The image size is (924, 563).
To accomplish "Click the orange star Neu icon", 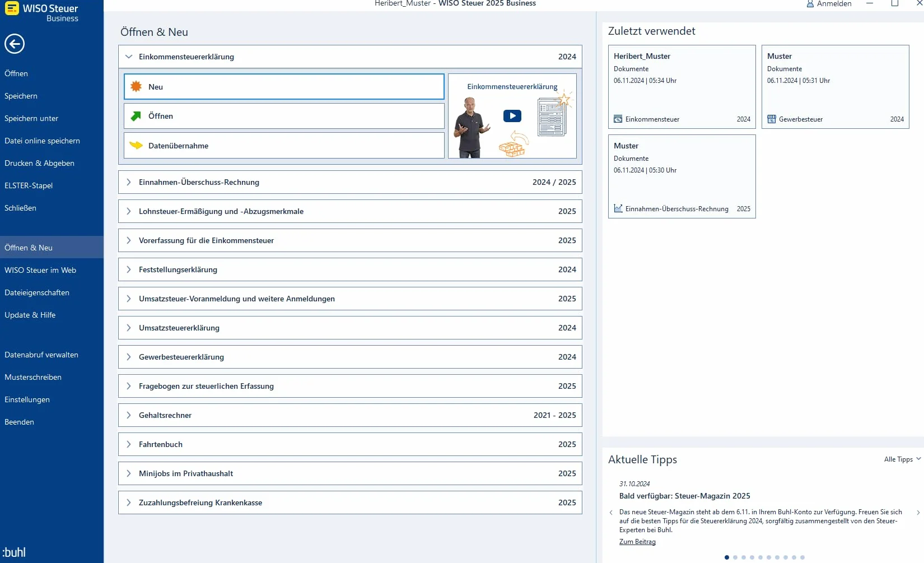I will pyautogui.click(x=136, y=87).
